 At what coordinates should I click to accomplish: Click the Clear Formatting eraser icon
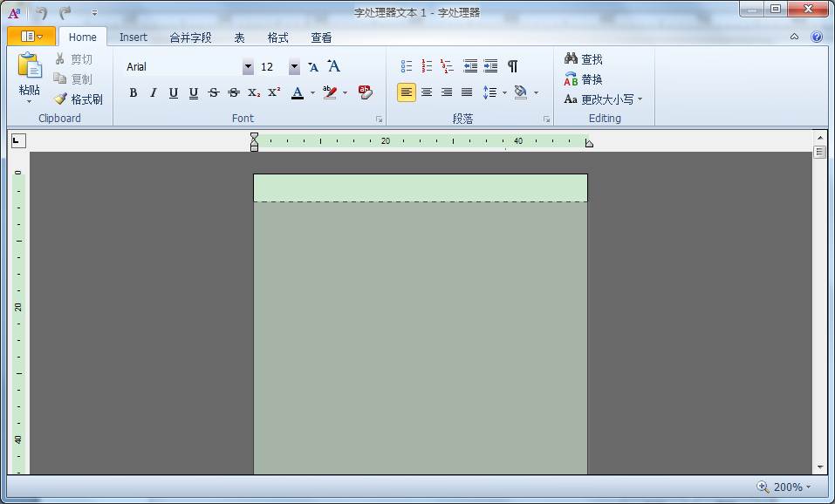(x=365, y=92)
